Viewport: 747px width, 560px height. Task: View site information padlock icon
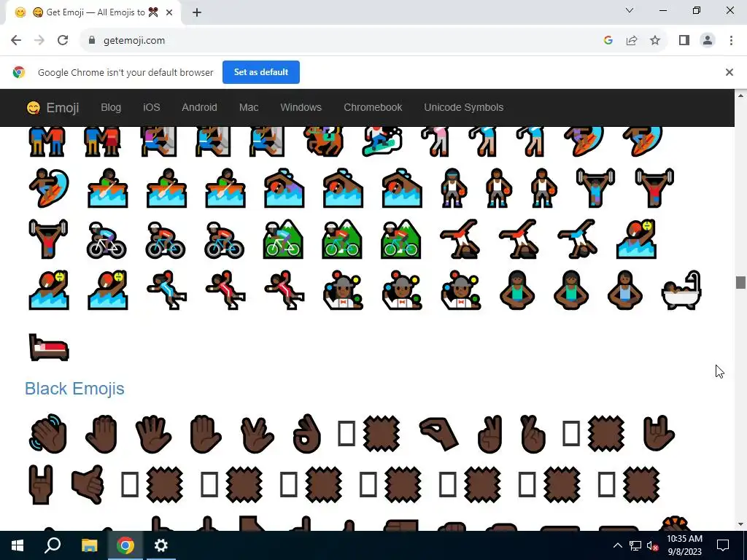tap(92, 41)
